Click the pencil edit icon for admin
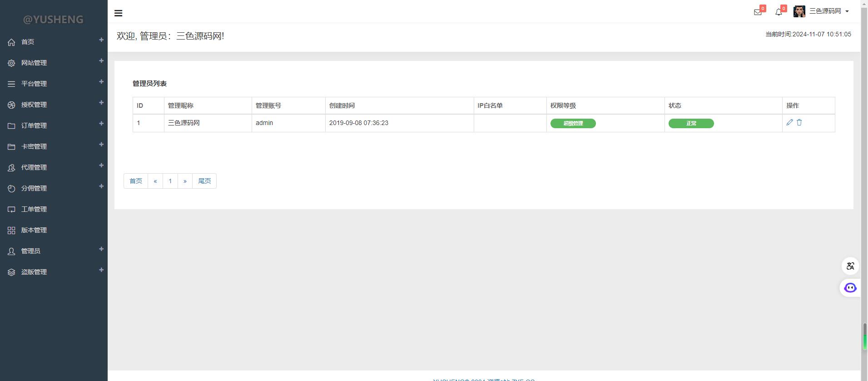 [789, 122]
